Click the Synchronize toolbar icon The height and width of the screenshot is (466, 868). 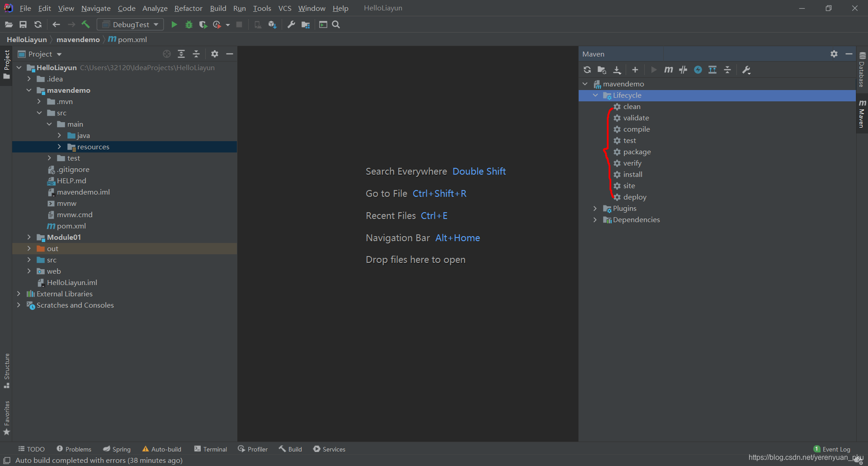pos(38,24)
